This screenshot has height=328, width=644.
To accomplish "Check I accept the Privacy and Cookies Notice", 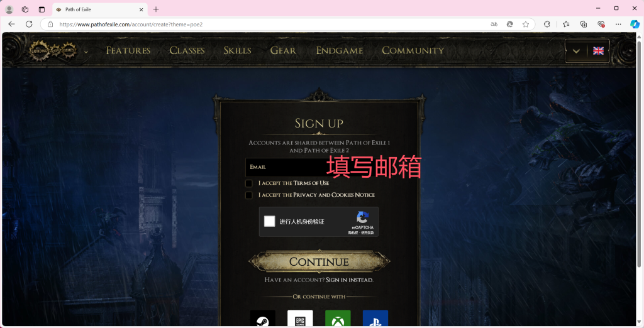I will (249, 195).
